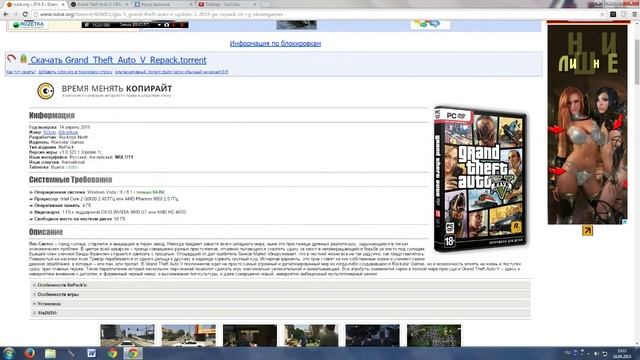Screen dimensions: 640x360
Task: Click the volume icon in system tray
Action: click(596, 353)
